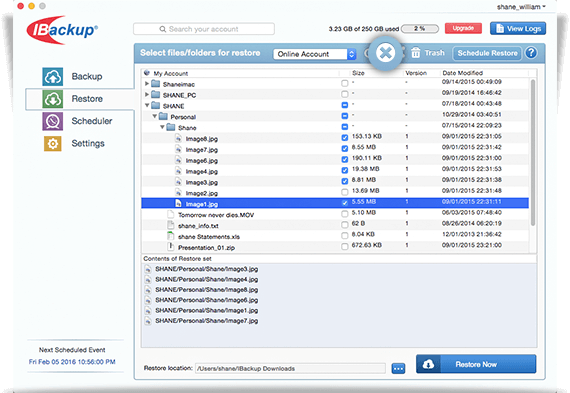
Task: Open the Scheduler clock icon
Action: click(x=53, y=121)
